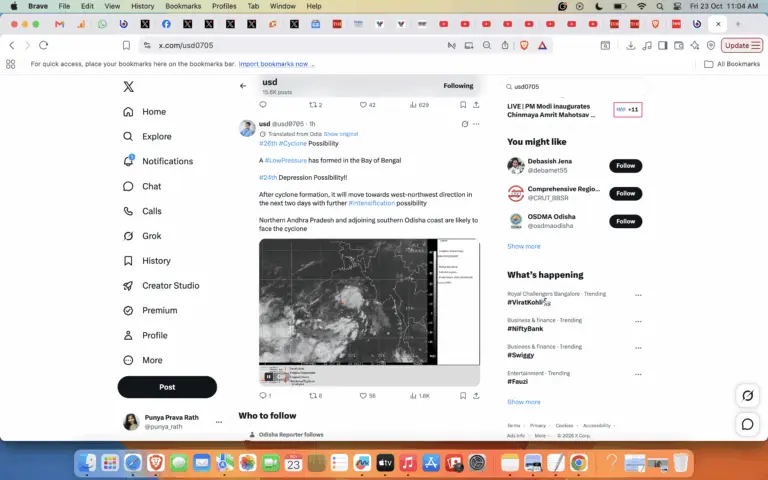Open Notifications with the bell icon
Screen dimensions: 768x480
coord(158,161)
